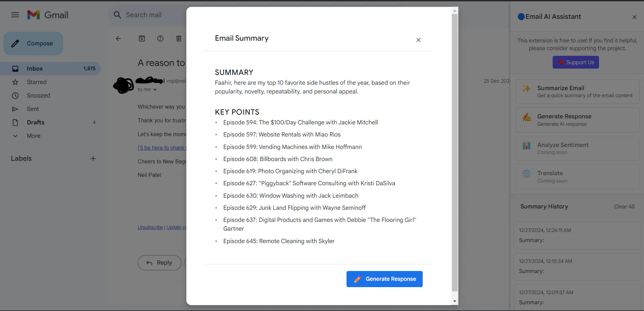Click the sender's scribbled-out avatar

tap(124, 85)
